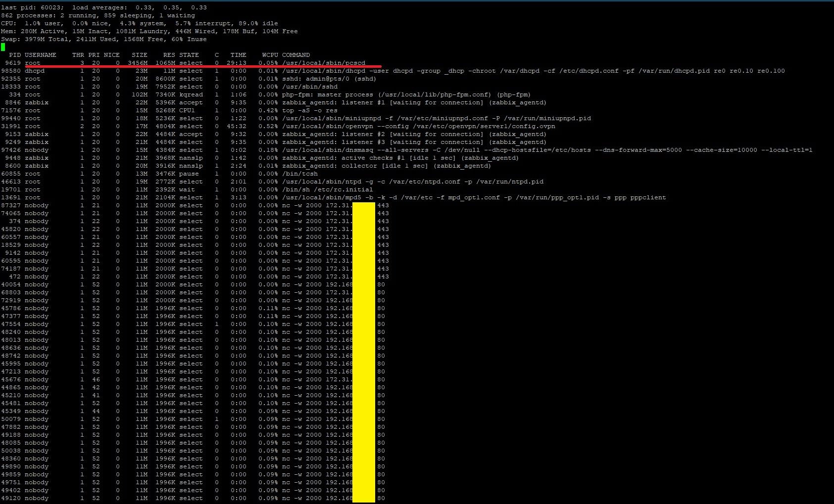Click the mpd5 pppclient command line

[x=474, y=197]
